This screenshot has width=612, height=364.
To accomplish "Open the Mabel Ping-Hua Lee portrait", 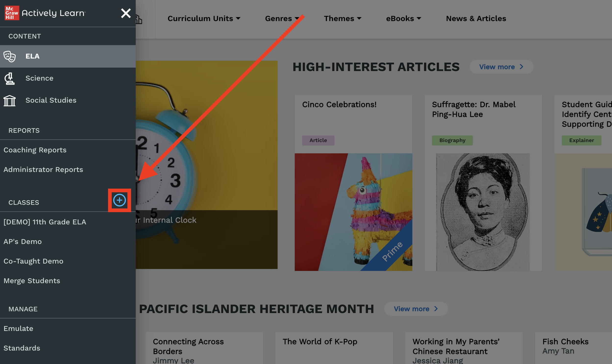I will tap(483, 212).
